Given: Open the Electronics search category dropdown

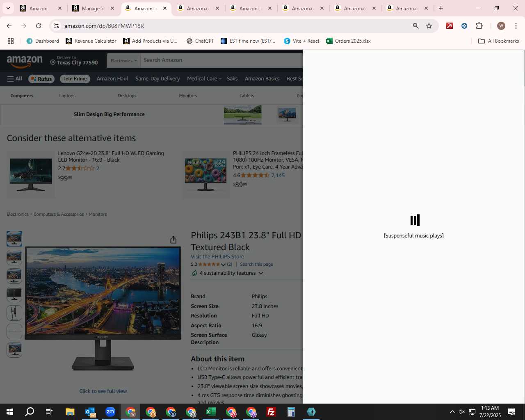Looking at the screenshot, I should (x=123, y=61).
